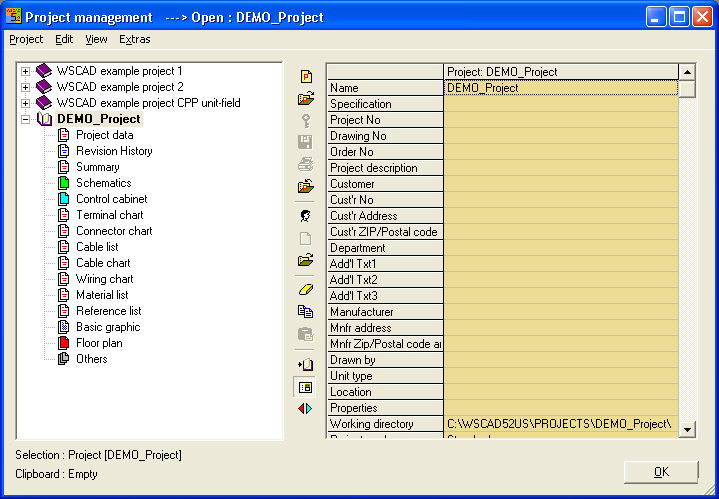Click the 'Department' row label
719x499 pixels.
(x=385, y=248)
